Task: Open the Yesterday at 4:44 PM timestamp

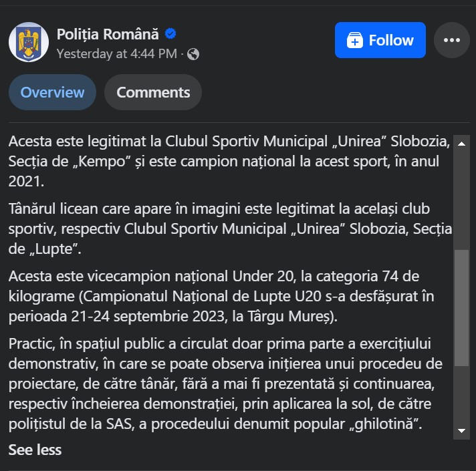Action: (x=117, y=54)
